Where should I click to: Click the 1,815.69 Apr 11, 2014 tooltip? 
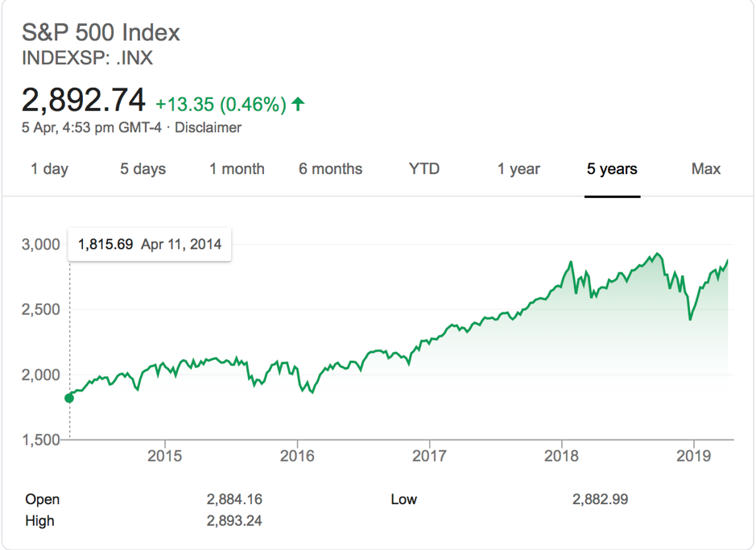[150, 244]
